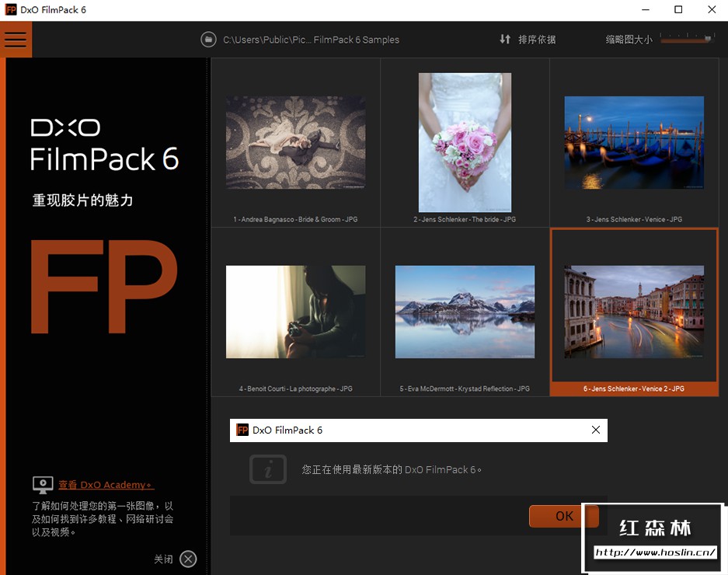Select the Krystad Reflection photo thumbnail
Screen dimensions: 728x575
pos(465,312)
